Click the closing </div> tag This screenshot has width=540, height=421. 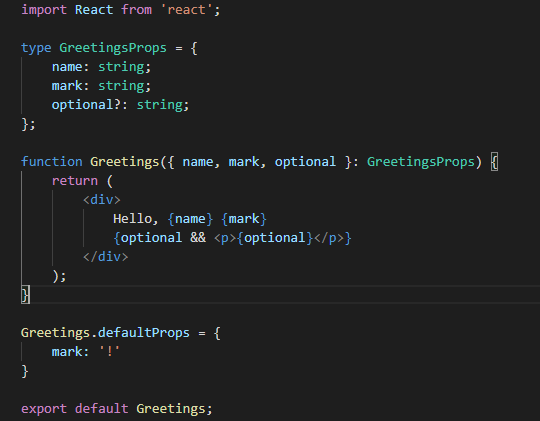[105, 257]
